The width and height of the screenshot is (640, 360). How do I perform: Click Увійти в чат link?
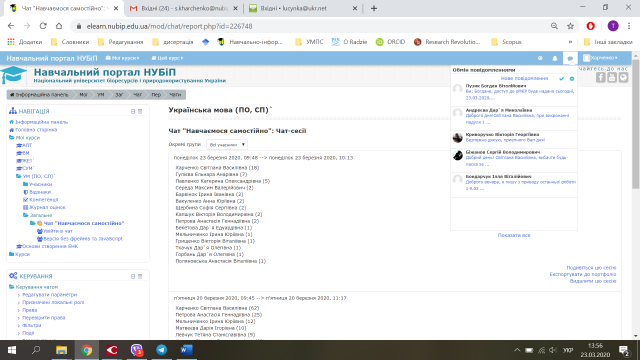58,231
